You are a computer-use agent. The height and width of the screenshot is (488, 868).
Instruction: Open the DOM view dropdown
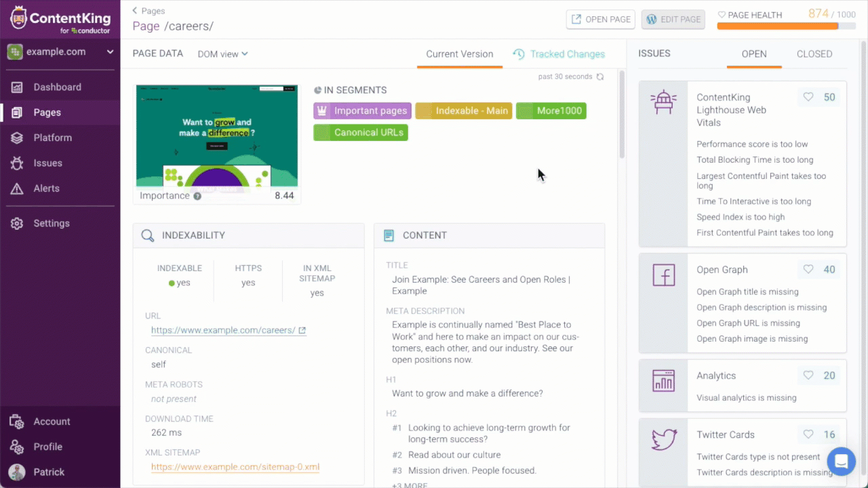tap(223, 54)
